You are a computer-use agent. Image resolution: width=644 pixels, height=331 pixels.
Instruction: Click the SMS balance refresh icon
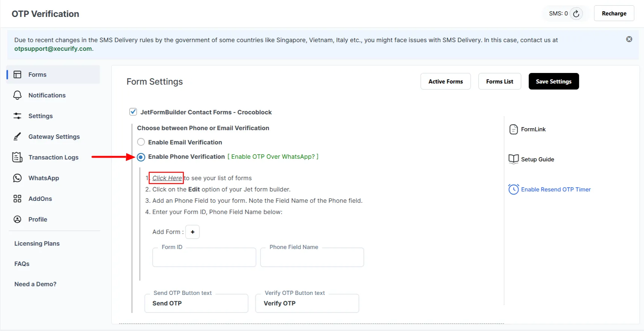[576, 14]
